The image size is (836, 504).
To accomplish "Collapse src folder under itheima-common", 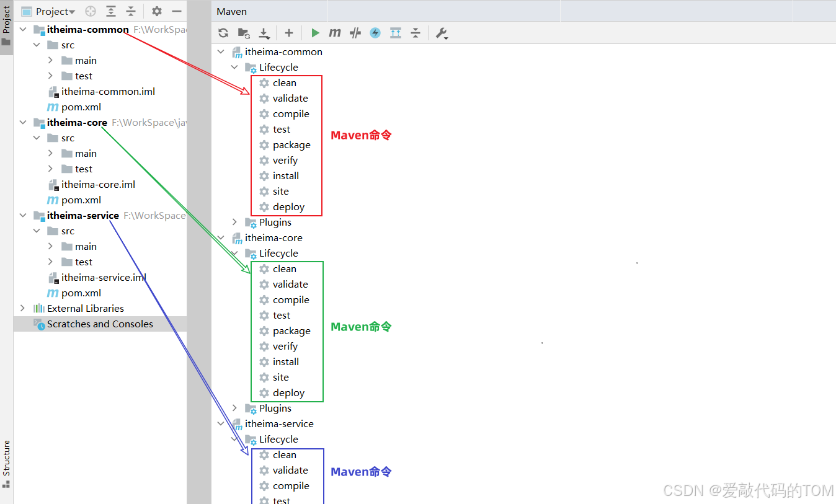I will (37, 45).
